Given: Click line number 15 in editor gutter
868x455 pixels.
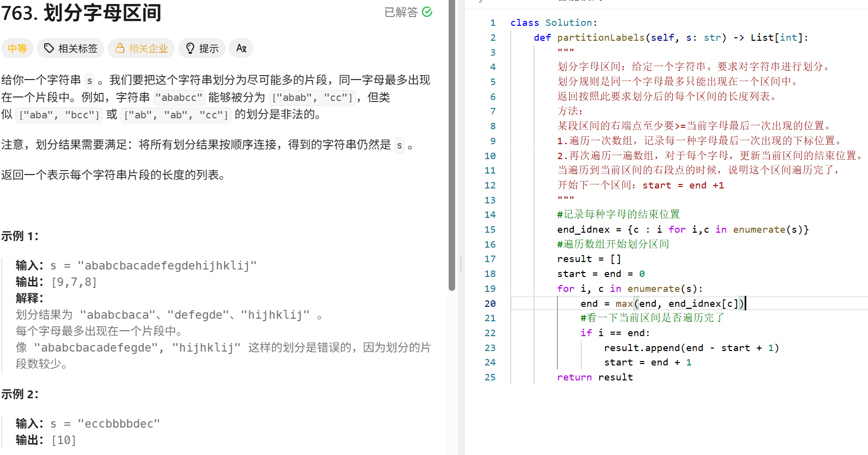Looking at the screenshot, I should click(490, 230).
